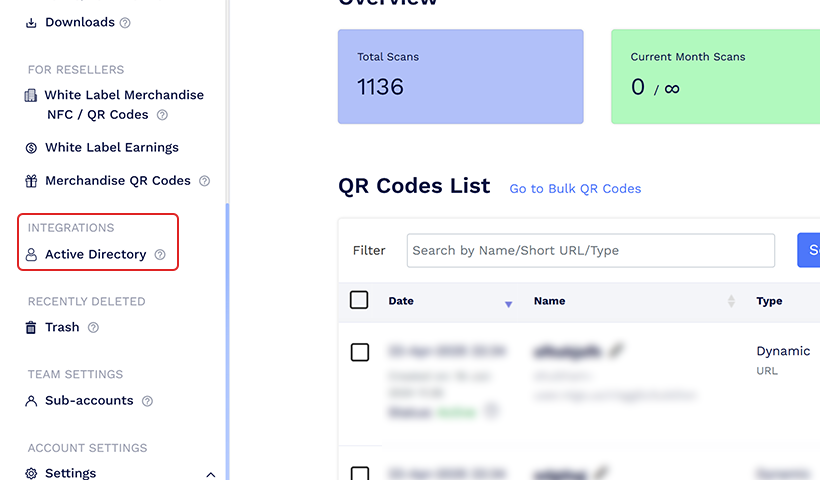Click the Search by Name/Short URL/Type field
Screen dimensions: 820x480
[x=591, y=250]
